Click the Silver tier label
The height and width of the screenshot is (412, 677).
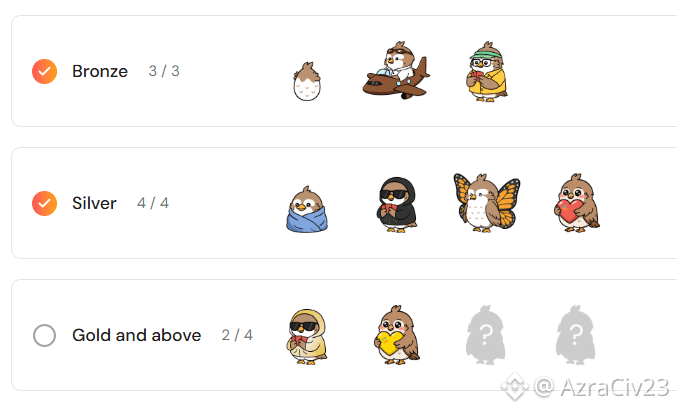click(x=94, y=203)
